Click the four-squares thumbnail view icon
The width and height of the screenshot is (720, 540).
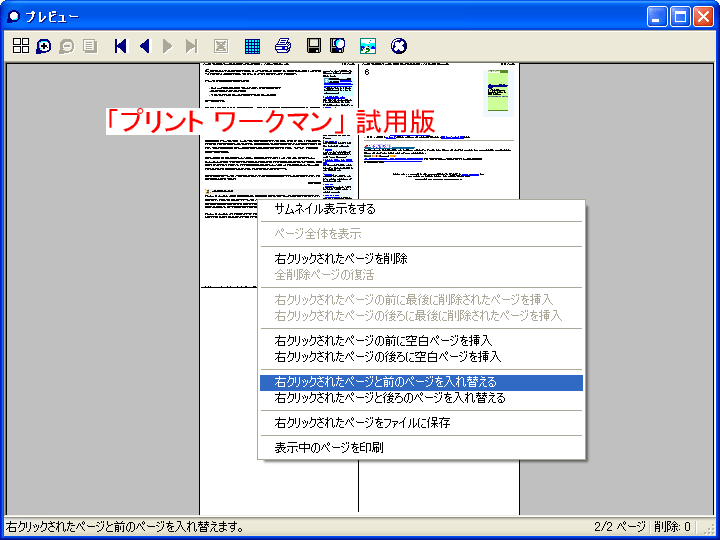pos(21,46)
